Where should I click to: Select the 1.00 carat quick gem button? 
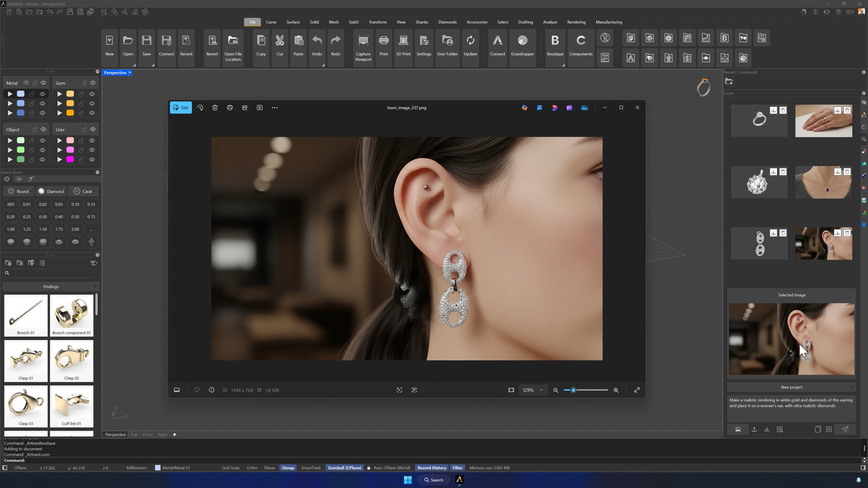tap(10, 229)
